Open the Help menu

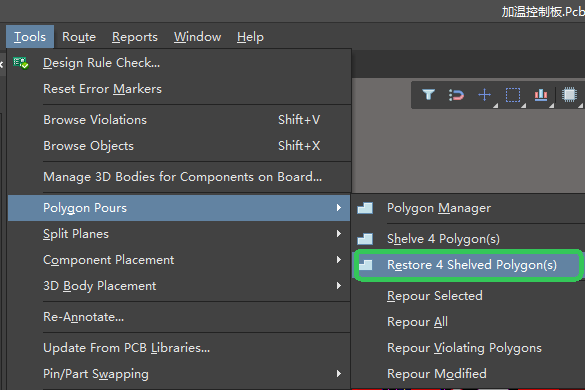coord(250,37)
